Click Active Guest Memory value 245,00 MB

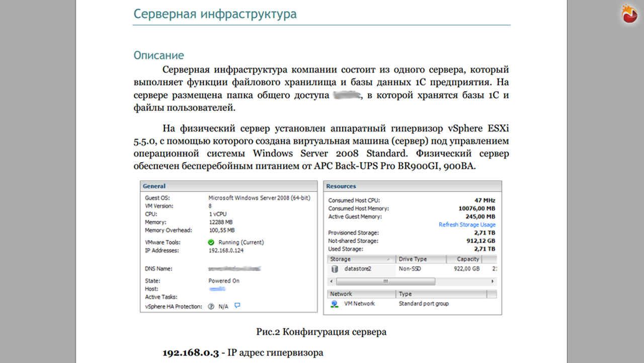(481, 216)
